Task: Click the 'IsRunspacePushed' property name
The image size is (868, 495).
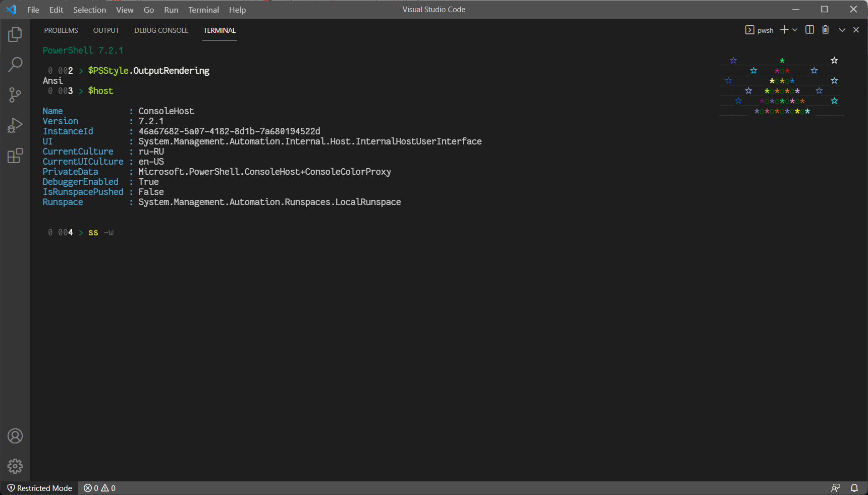Action: coord(83,192)
